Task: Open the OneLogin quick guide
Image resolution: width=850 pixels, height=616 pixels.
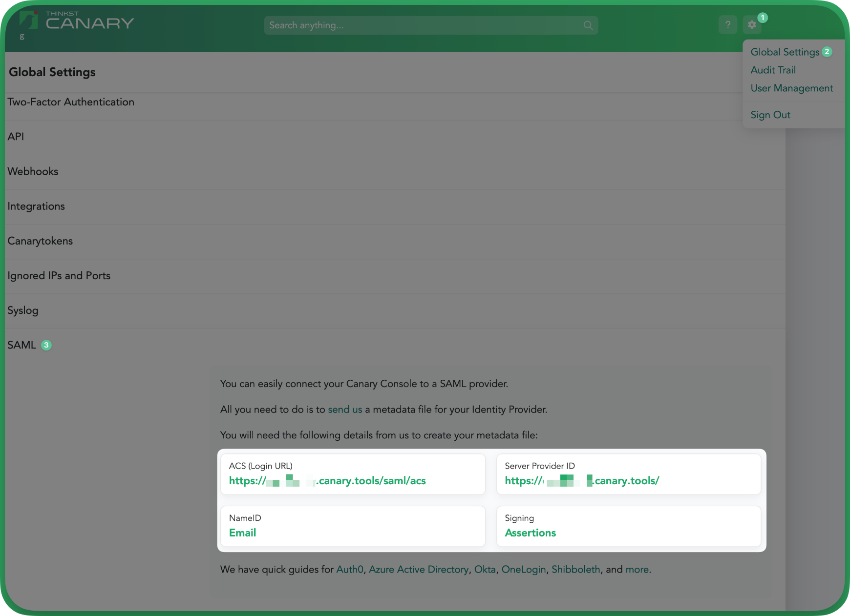Action: [x=524, y=570]
